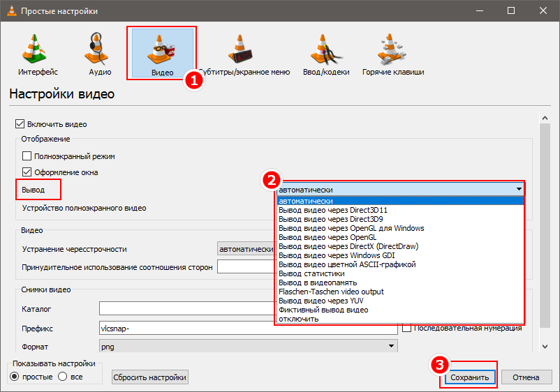Close the Простые настройки window
The image size is (560, 392).
(543, 10)
